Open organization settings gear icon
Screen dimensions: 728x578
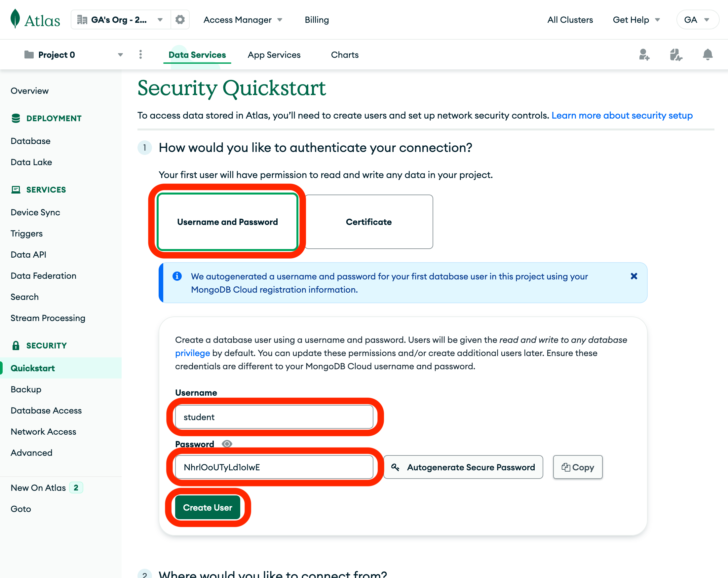pyautogui.click(x=180, y=19)
